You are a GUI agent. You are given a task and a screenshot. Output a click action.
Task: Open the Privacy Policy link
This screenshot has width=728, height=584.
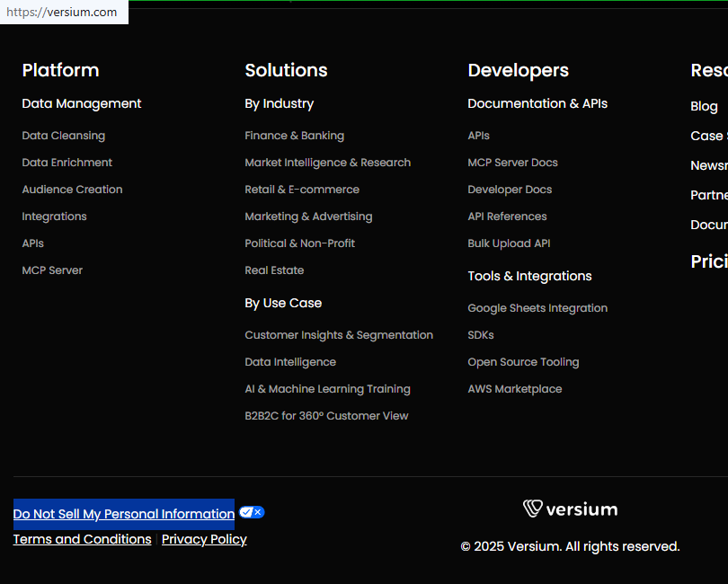204,539
